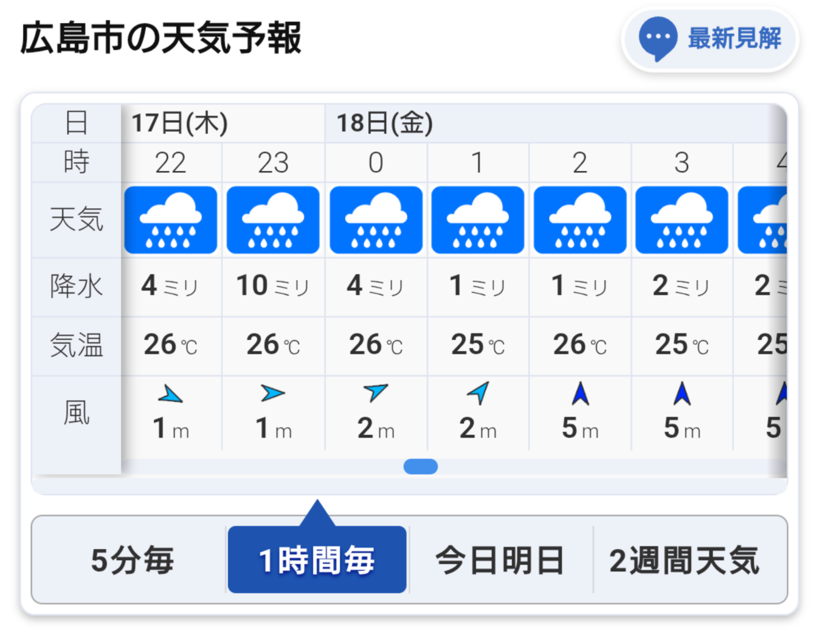819x644 pixels.
Task: Click the wind arrow icon at hour 22
Action: pyautogui.click(x=171, y=394)
